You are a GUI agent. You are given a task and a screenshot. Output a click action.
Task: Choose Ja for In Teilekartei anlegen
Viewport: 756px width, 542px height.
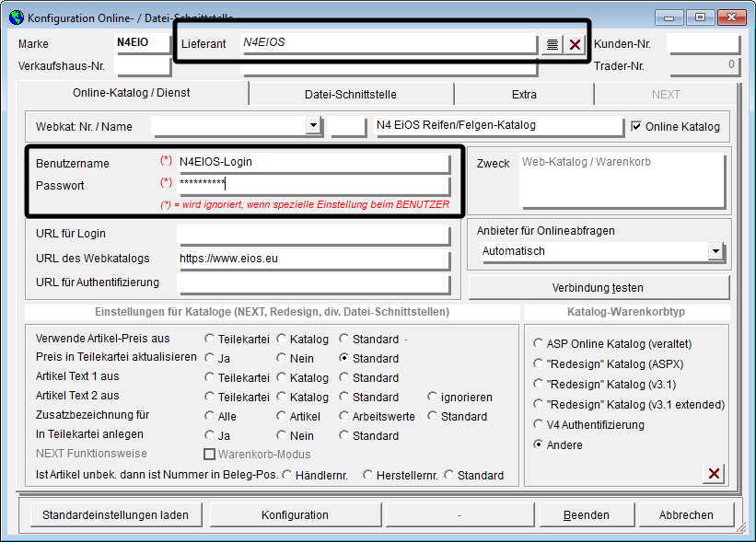pyautogui.click(x=209, y=435)
